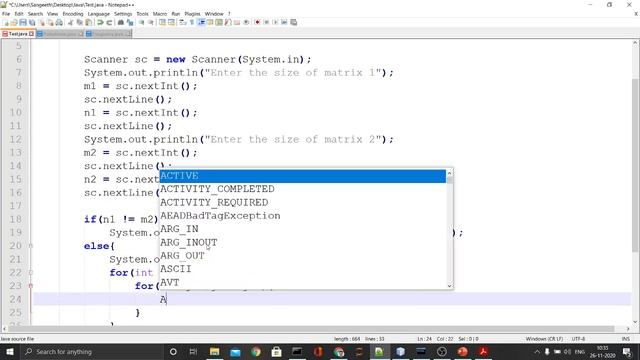This screenshot has height=360, width=640.
Task: Toggle synchronize horizontal scrolling icon
Action: 171,22
